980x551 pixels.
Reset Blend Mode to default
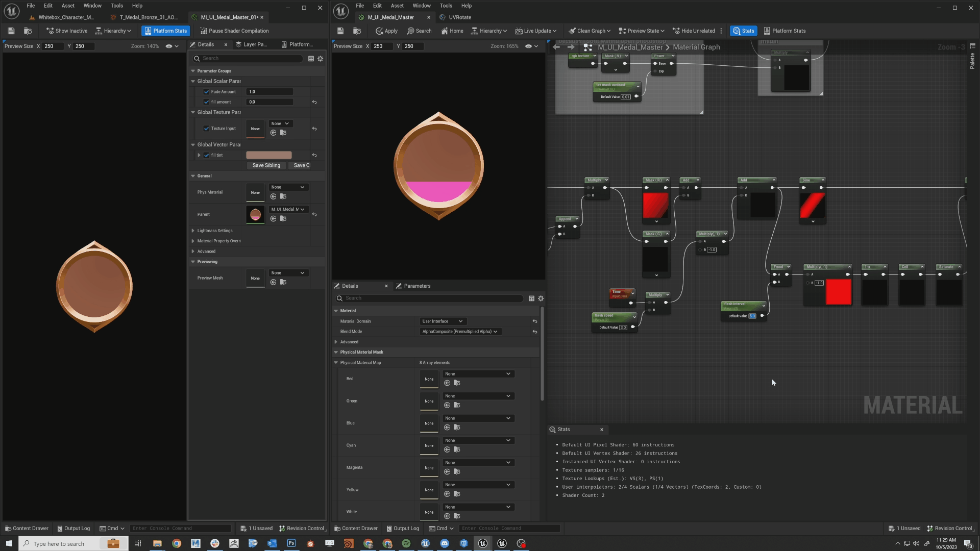pyautogui.click(x=535, y=332)
